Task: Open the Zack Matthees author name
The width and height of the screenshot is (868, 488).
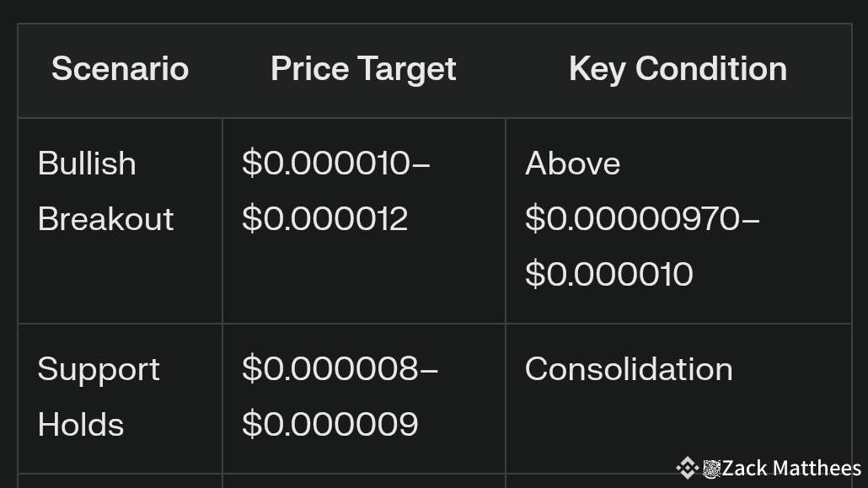Action: click(791, 468)
